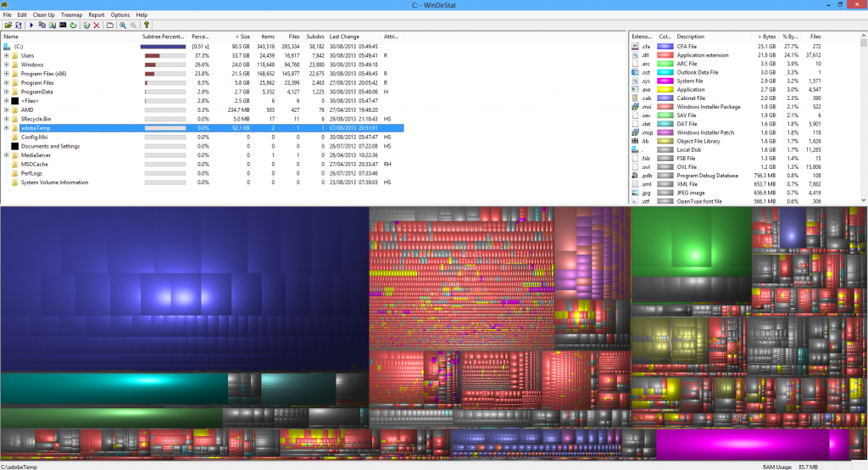Image resolution: width=868 pixels, height=470 pixels.
Task: Expand the Program Files (x86) node
Action: tap(7, 74)
